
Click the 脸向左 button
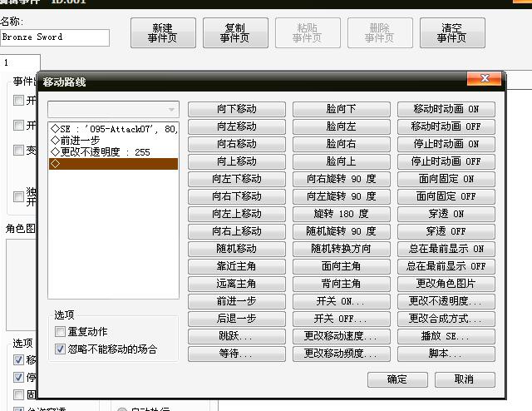(x=342, y=126)
